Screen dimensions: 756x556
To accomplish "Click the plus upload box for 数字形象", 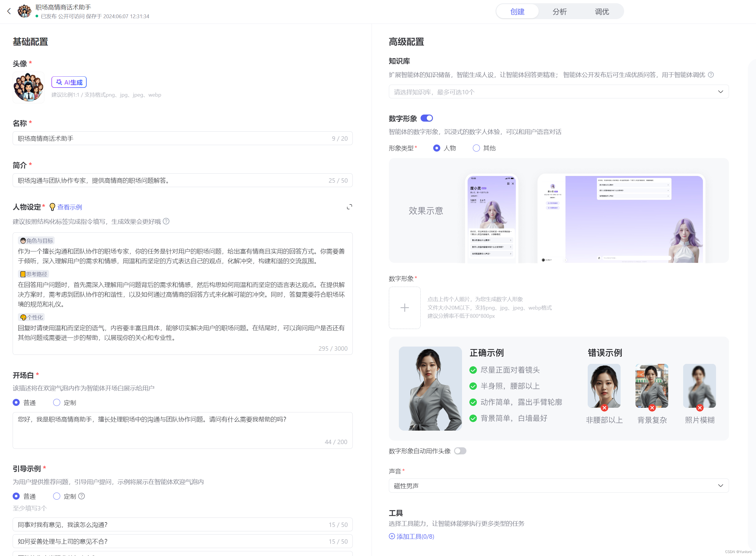I will (404, 308).
